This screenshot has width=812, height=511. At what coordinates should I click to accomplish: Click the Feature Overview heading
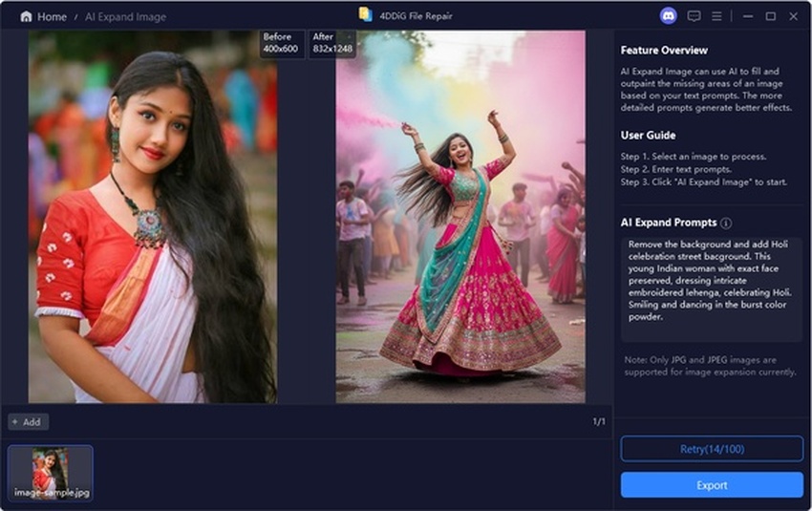pos(664,51)
